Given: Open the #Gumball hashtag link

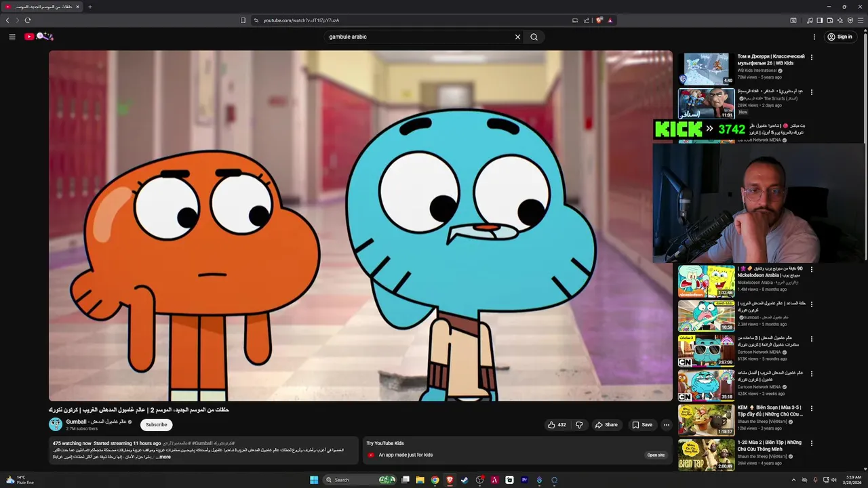Looking at the screenshot, I should 202,443.
